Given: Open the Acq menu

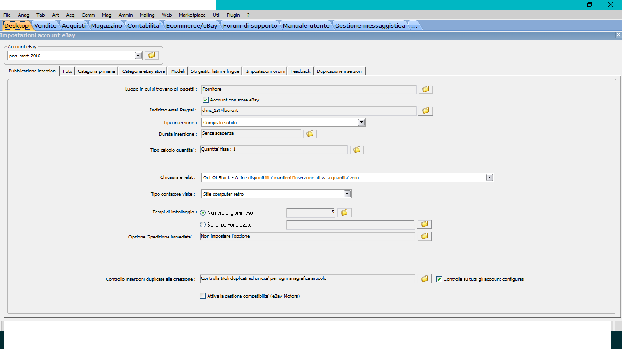Looking at the screenshot, I should click(x=70, y=15).
